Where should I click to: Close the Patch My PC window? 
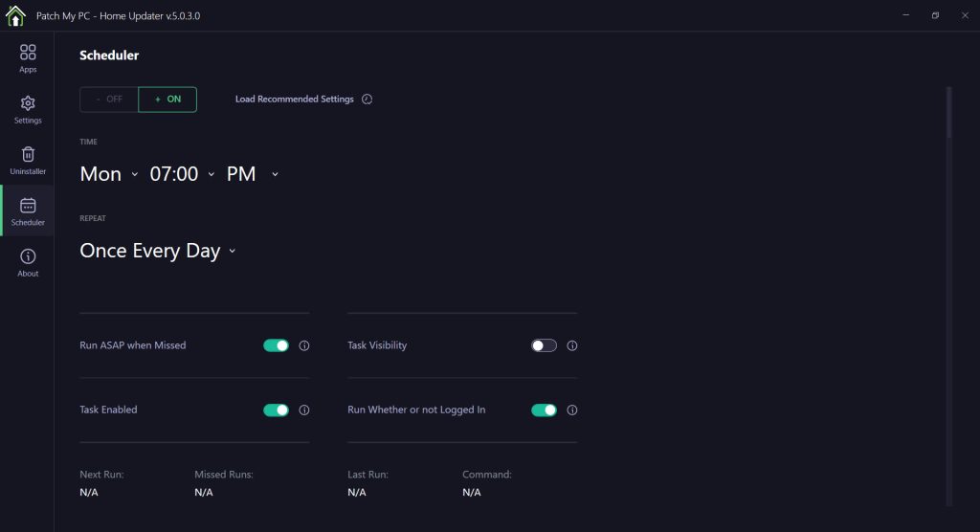point(965,15)
